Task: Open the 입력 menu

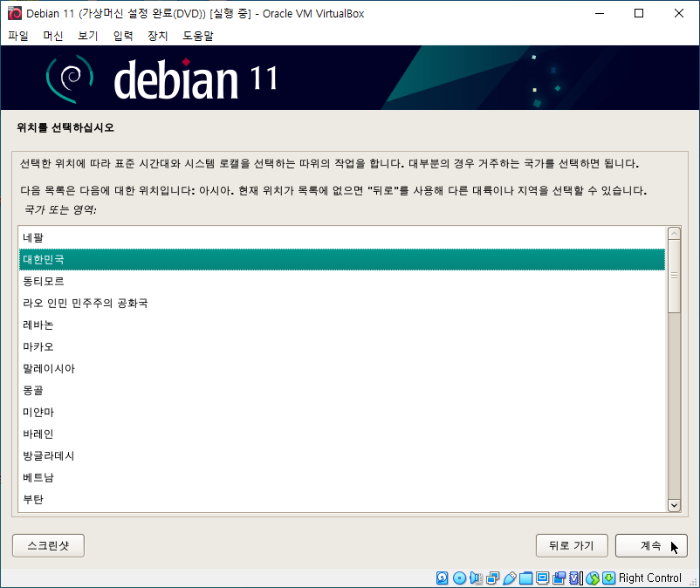Action: pos(123,36)
